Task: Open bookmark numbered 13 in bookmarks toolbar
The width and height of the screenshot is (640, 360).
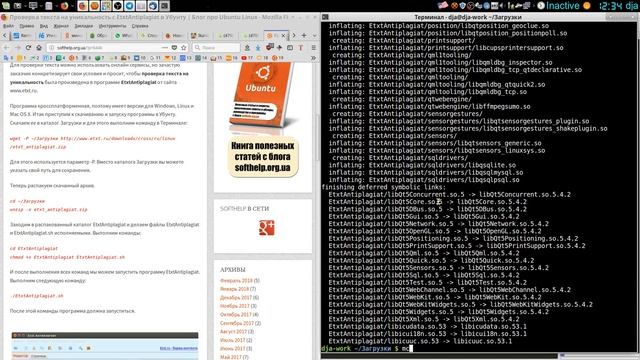Action: tap(186, 58)
